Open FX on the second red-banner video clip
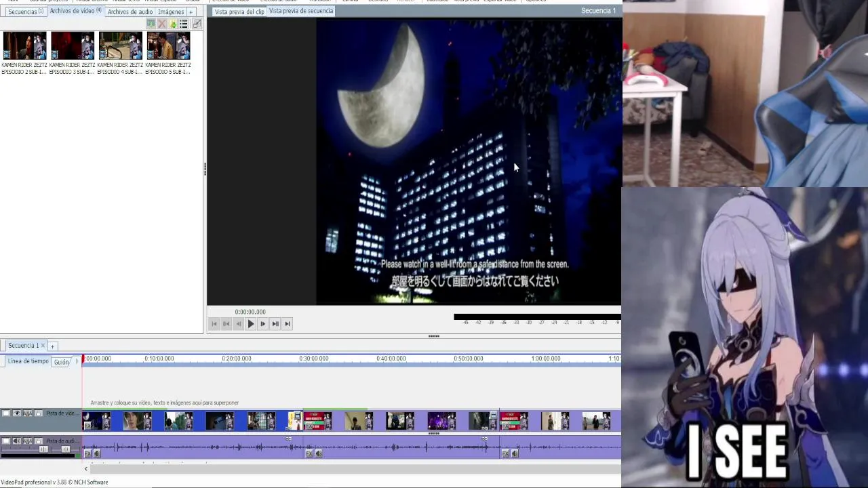The image size is (868, 488). click(309, 426)
